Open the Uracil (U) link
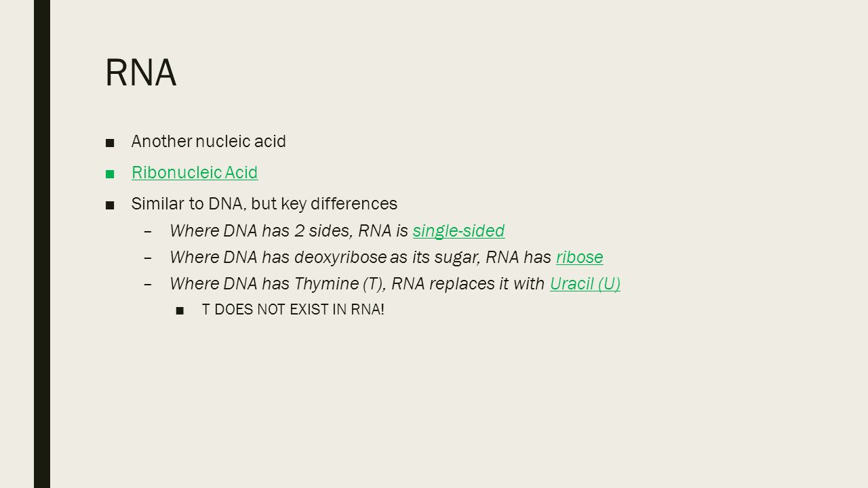 click(585, 284)
